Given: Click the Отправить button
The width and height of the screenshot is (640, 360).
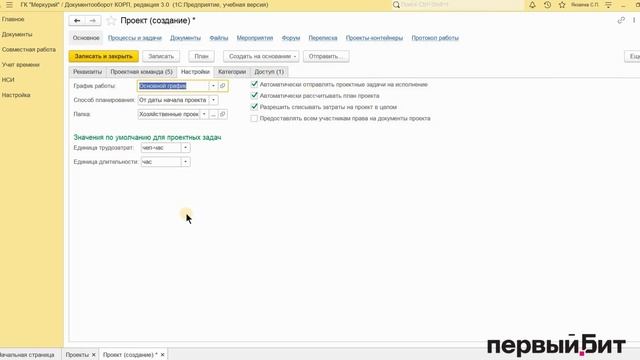Looking at the screenshot, I should click(x=326, y=56).
